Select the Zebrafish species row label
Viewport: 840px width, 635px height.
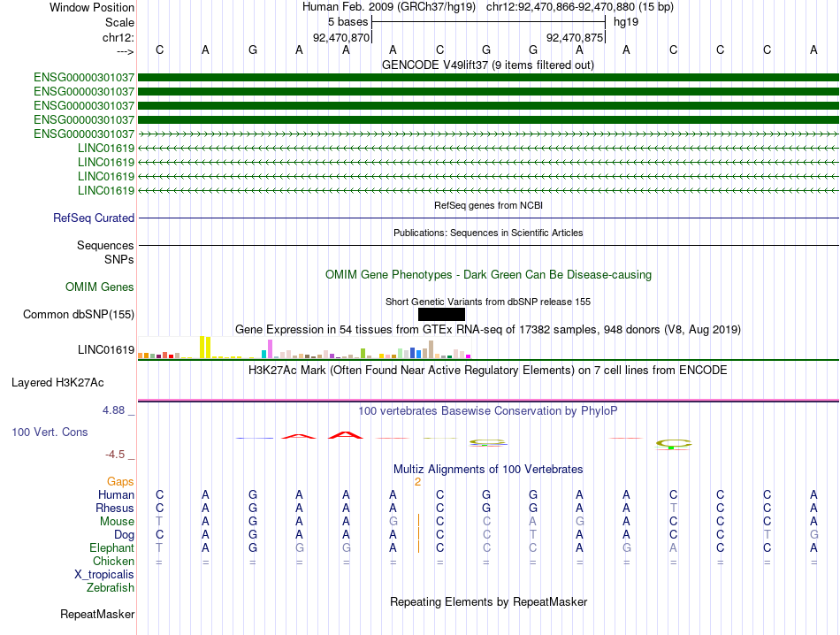tap(111, 588)
